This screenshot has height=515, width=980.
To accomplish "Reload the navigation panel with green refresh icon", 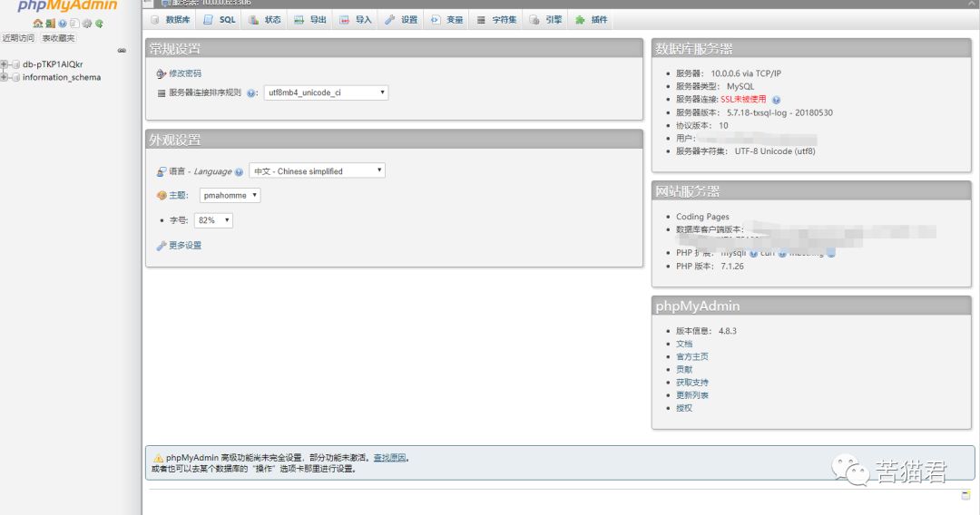I will [x=99, y=24].
